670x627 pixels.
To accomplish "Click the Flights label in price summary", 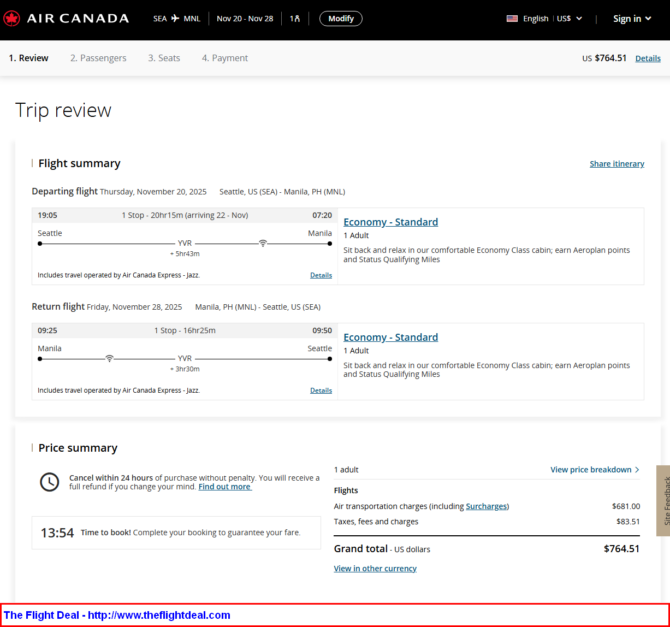I will pyautogui.click(x=346, y=491).
